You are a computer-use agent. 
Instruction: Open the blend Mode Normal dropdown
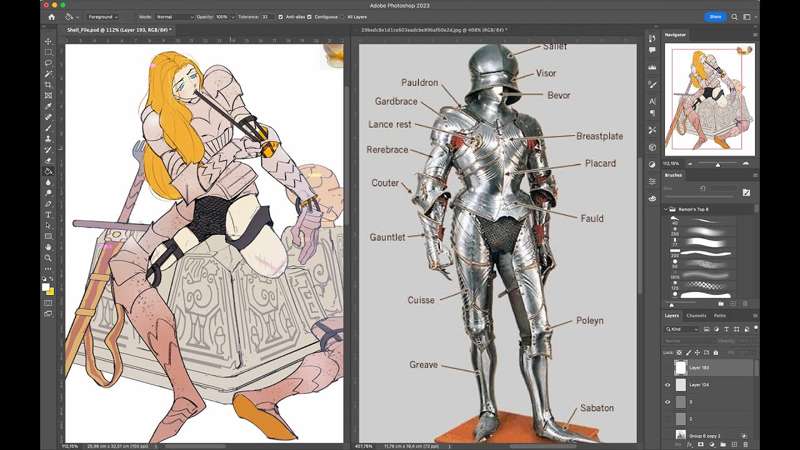tap(174, 17)
